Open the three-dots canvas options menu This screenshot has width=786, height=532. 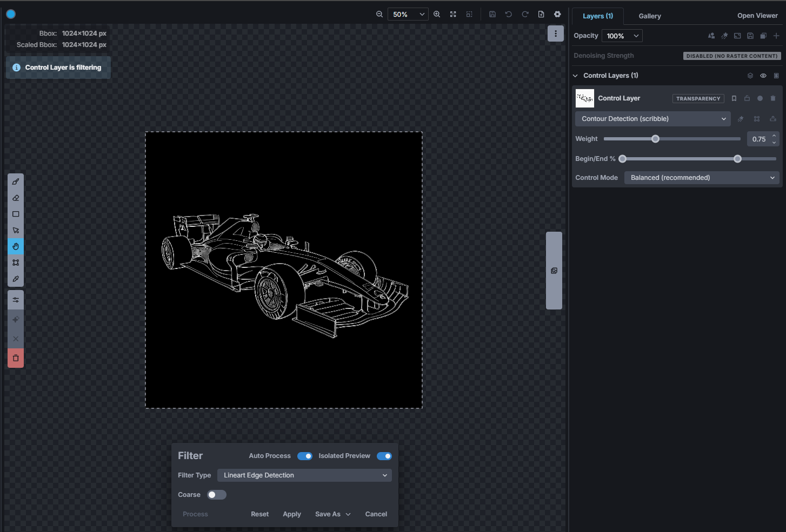pos(556,33)
